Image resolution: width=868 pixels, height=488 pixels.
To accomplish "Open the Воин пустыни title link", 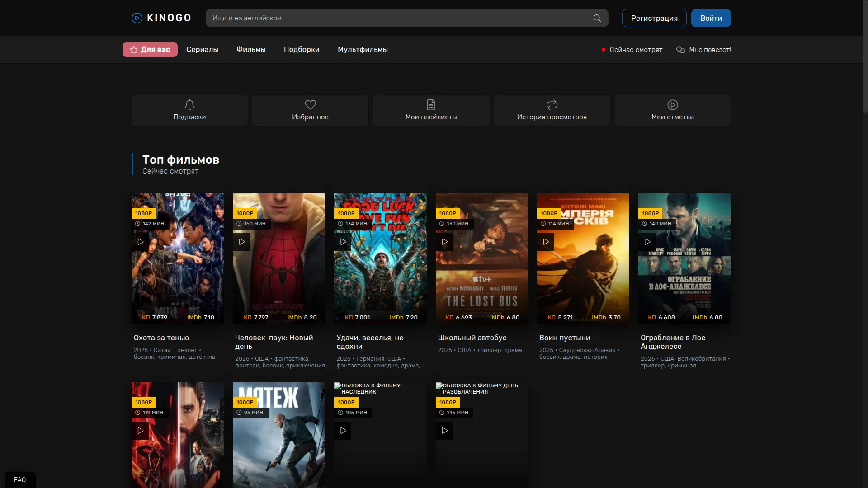I will [565, 338].
